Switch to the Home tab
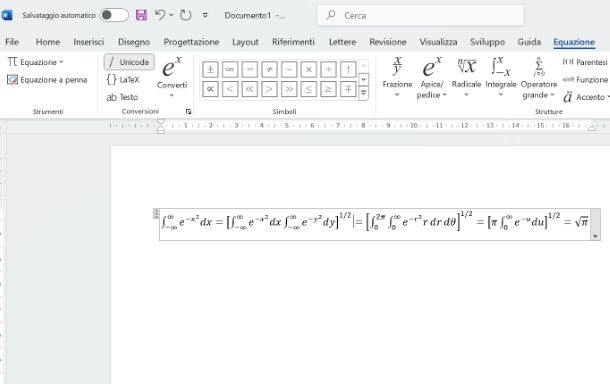The image size is (610, 384). [48, 42]
